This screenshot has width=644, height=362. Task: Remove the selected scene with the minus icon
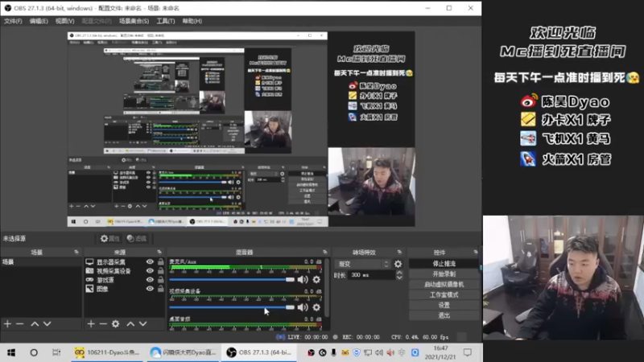[19, 324]
